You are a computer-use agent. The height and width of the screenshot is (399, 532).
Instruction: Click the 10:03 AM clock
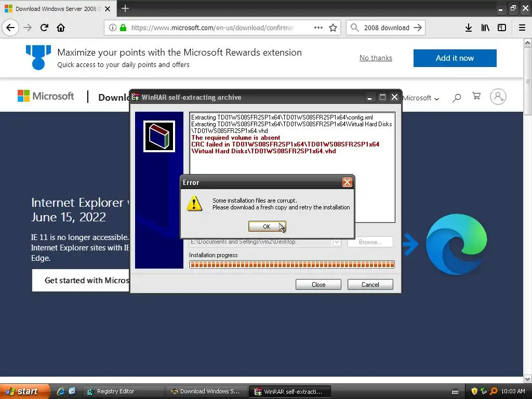click(x=513, y=391)
